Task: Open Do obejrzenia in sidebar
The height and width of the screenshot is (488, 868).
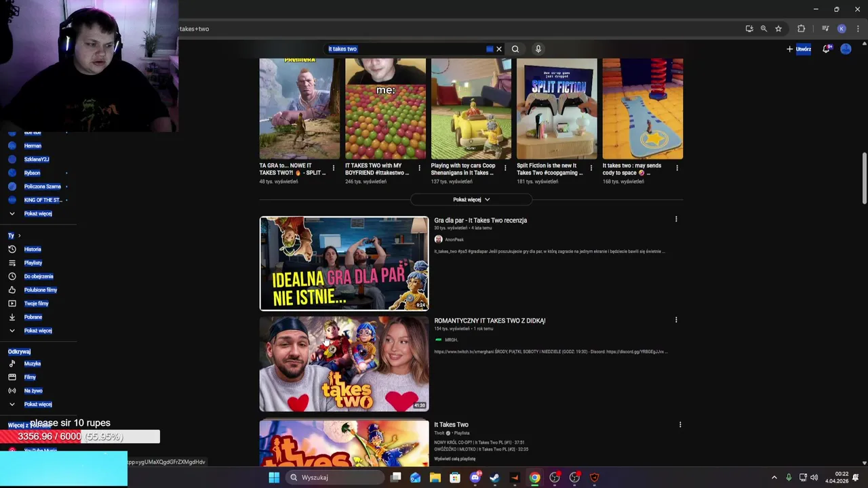Action: [x=39, y=277]
